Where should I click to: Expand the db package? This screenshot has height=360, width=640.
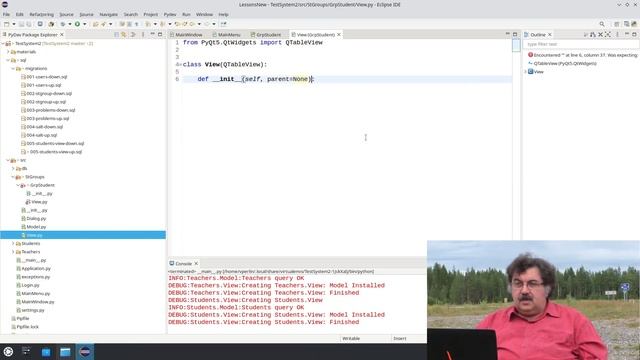[13, 169]
